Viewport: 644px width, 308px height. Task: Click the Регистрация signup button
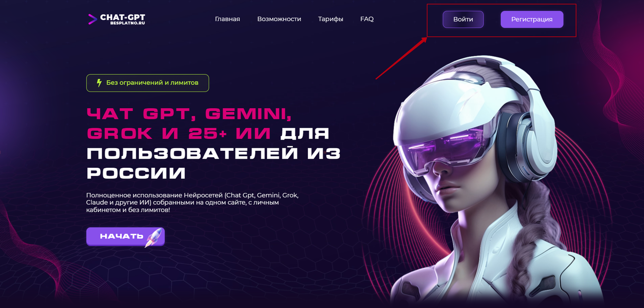(x=532, y=19)
